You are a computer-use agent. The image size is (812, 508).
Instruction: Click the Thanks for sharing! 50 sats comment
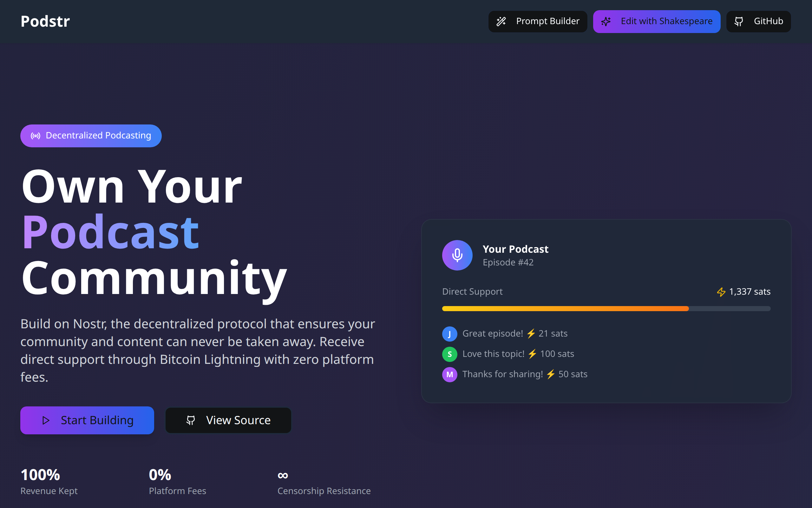pyautogui.click(x=525, y=374)
